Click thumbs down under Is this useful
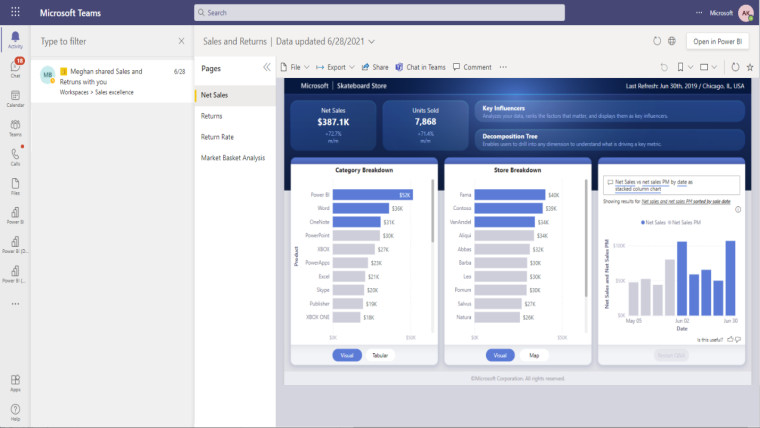 pyautogui.click(x=738, y=339)
